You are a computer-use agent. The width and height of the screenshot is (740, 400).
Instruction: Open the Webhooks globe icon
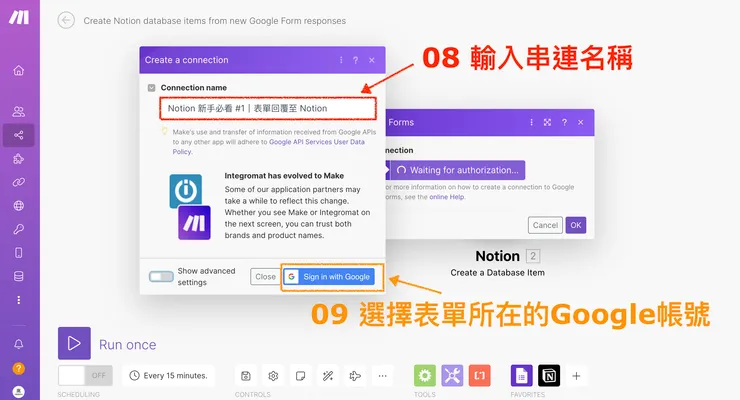[x=18, y=206]
